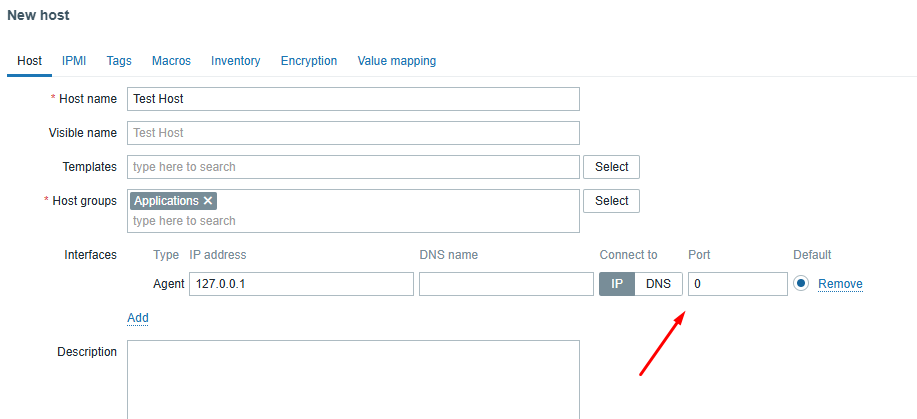917x419 pixels.
Task: Go to the Macros tab
Action: click(171, 61)
